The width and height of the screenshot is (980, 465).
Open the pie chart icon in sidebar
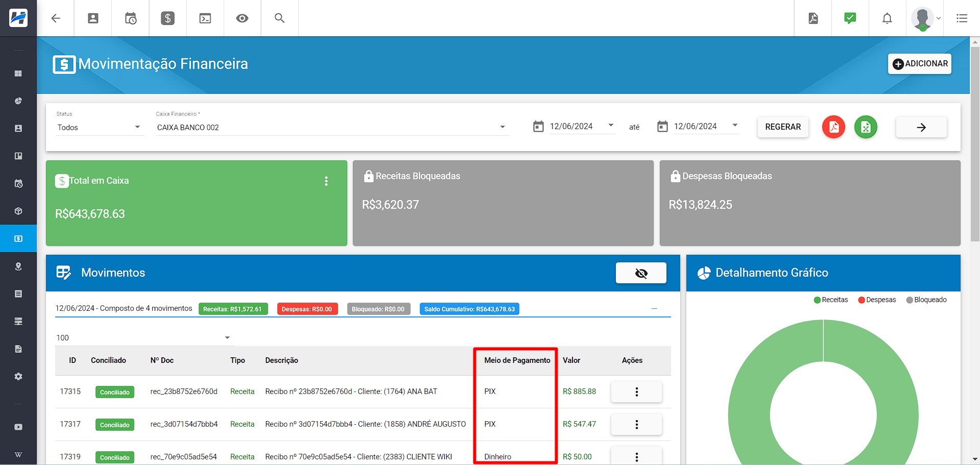tap(18, 101)
